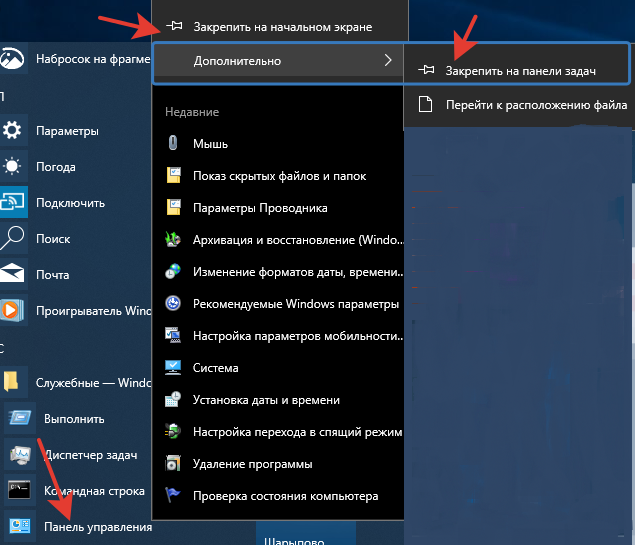The height and width of the screenshot is (545, 635).
Task: Open Поиск from Start list
Action: 53,239
